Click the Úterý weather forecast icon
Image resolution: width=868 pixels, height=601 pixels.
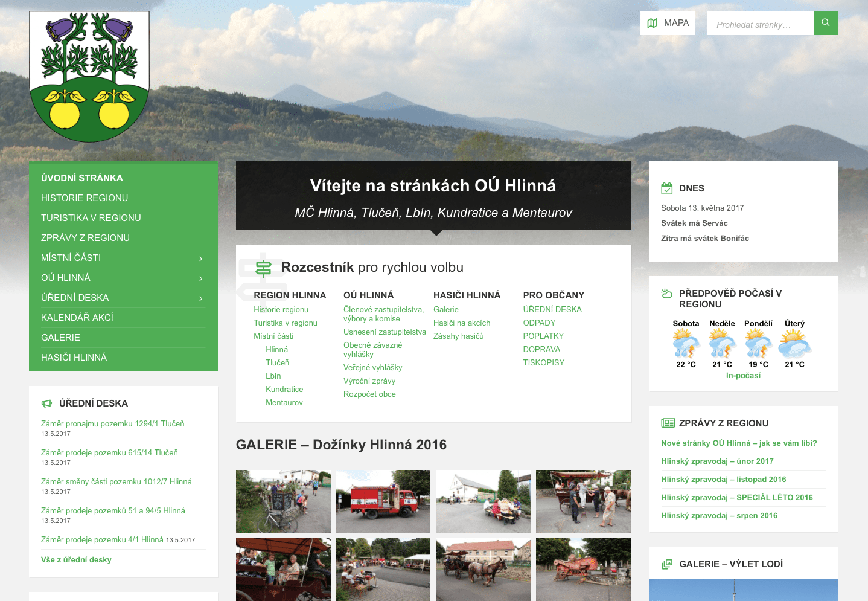point(794,344)
